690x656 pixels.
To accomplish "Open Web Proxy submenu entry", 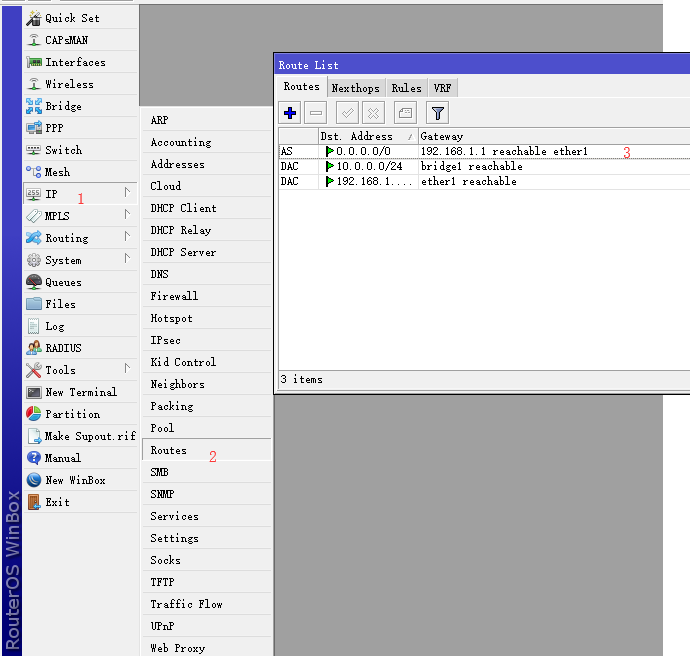I will [206, 647].
